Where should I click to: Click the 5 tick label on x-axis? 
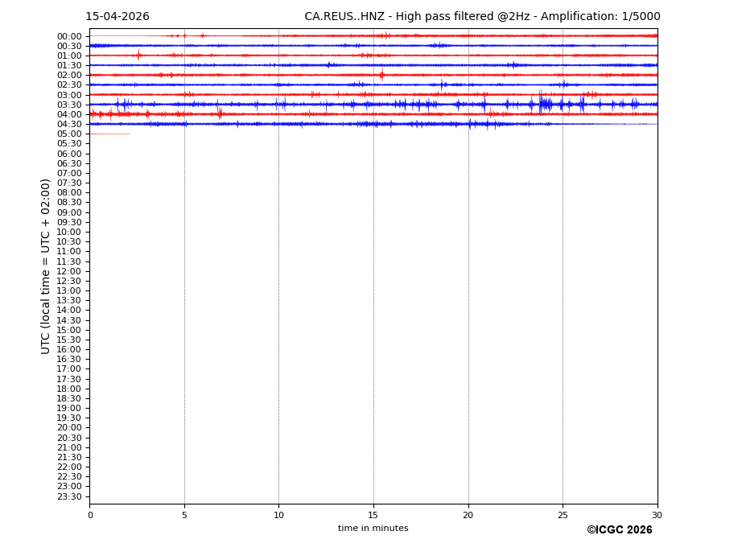point(184,516)
